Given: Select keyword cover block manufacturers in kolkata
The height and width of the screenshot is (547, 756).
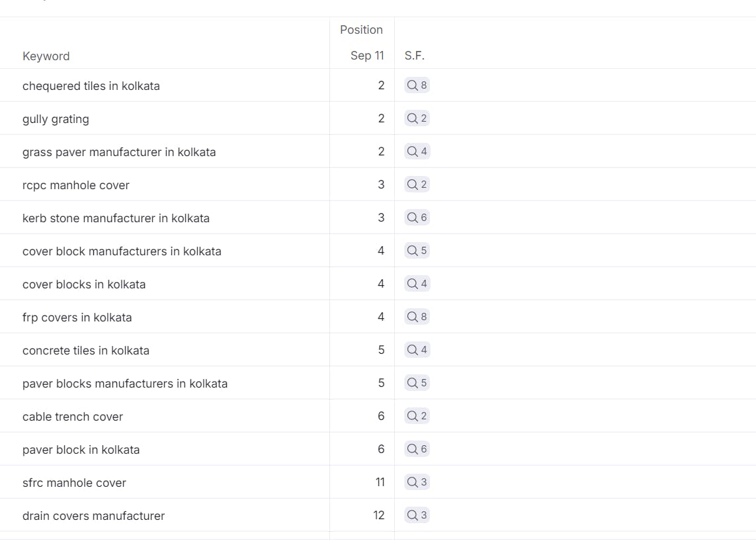Looking at the screenshot, I should click(x=122, y=251).
